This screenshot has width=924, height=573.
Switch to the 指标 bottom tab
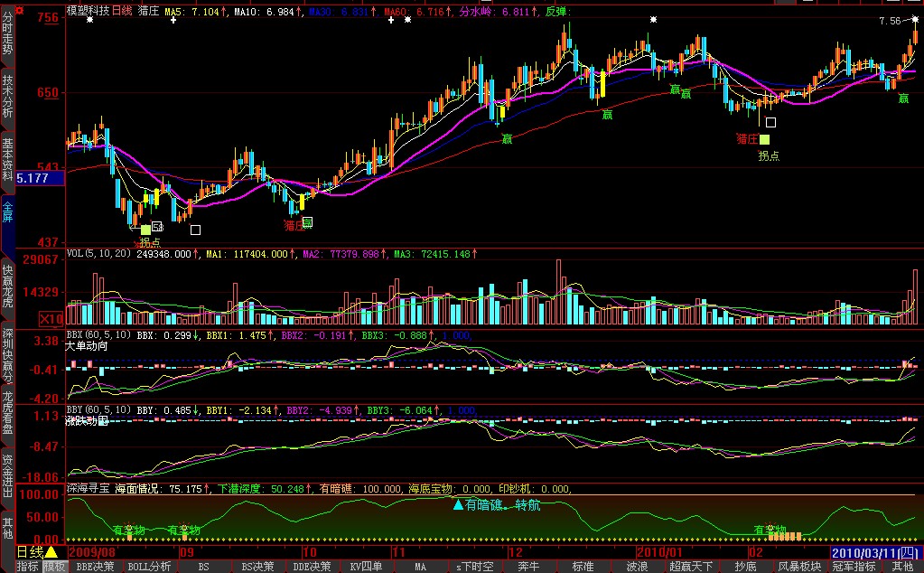point(28,567)
